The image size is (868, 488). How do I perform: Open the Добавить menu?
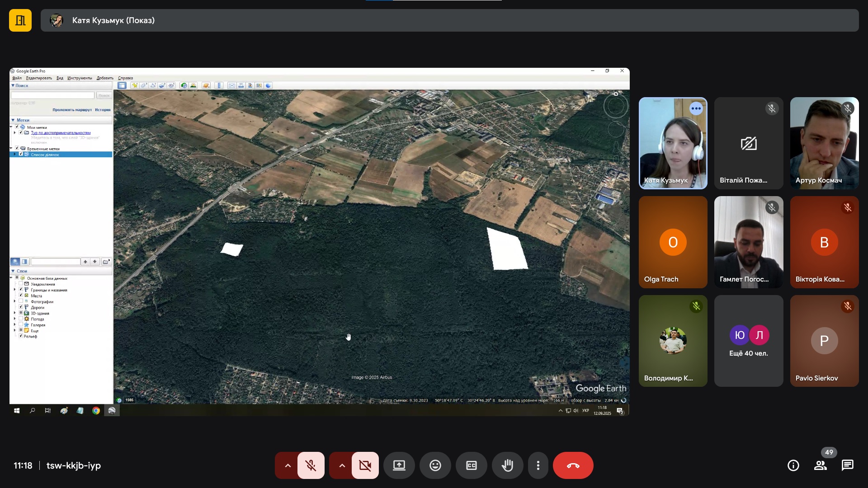coord(105,78)
